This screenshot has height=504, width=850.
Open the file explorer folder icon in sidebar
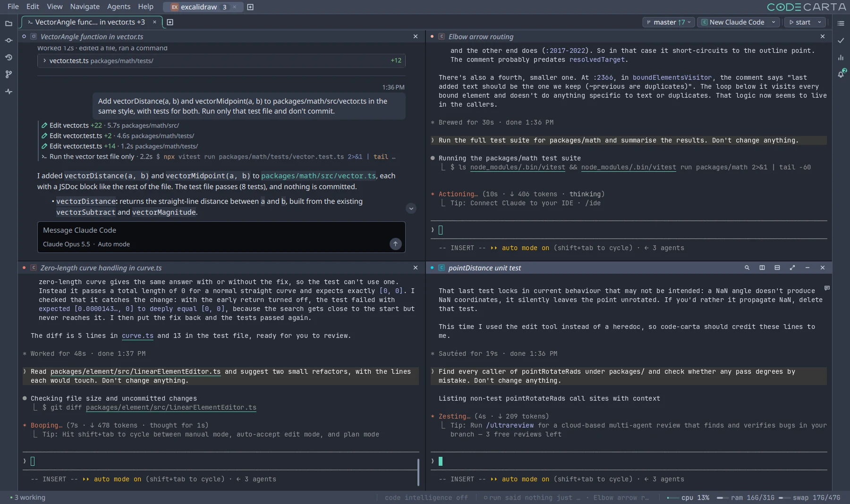(8, 23)
